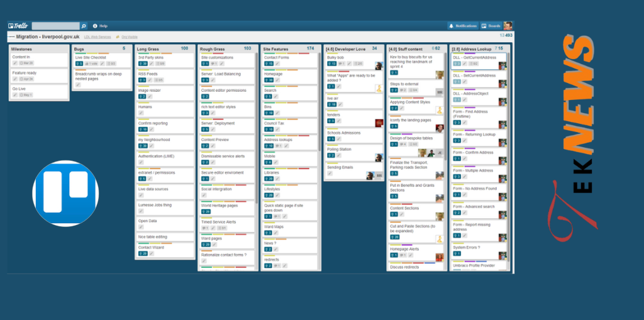Image resolution: width=644 pixels, height=320 pixels.
Task: Click the search magnifier button
Action: pyautogui.click(x=84, y=26)
